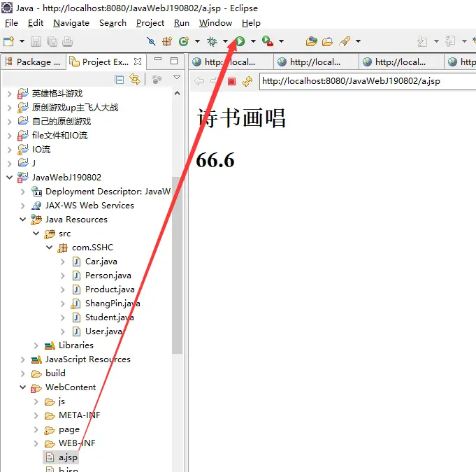Viewport: 476px width, 472px height.
Task: Open the Window menu
Action: click(x=215, y=23)
